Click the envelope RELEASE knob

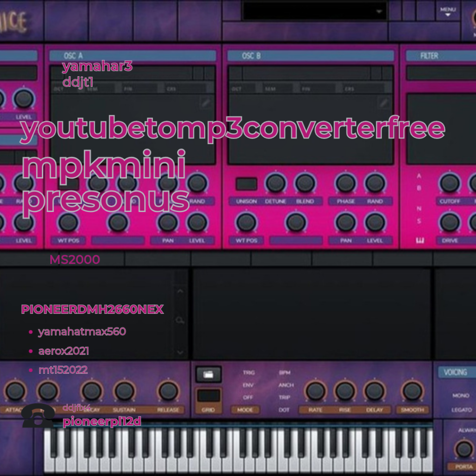point(168,391)
